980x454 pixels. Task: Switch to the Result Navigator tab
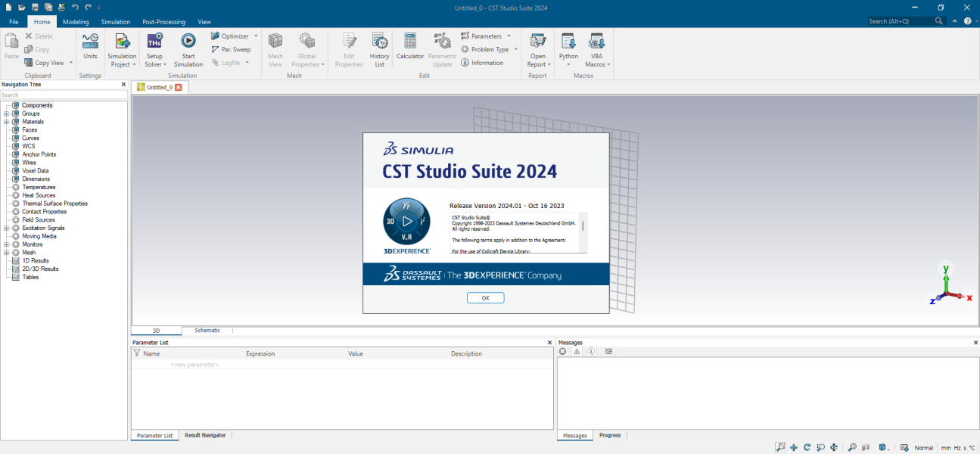(x=205, y=435)
